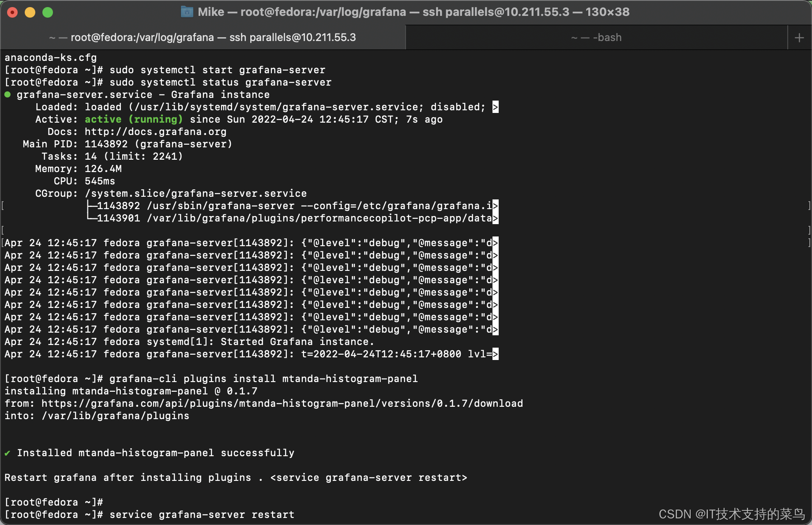
Task: Click the truncation marker after 'lvl='
Action: pos(496,354)
